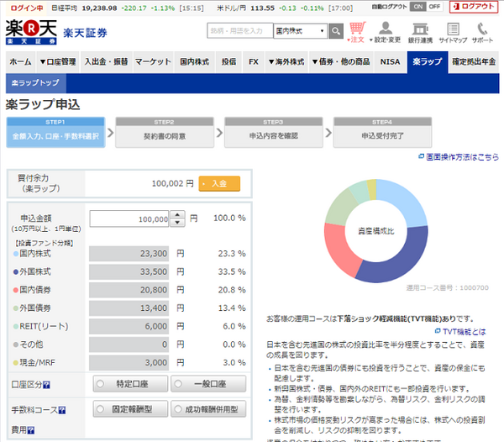This screenshot has width=504, height=442.
Task: Click the 現金/MRF amount field 3,000
Action: click(x=129, y=363)
